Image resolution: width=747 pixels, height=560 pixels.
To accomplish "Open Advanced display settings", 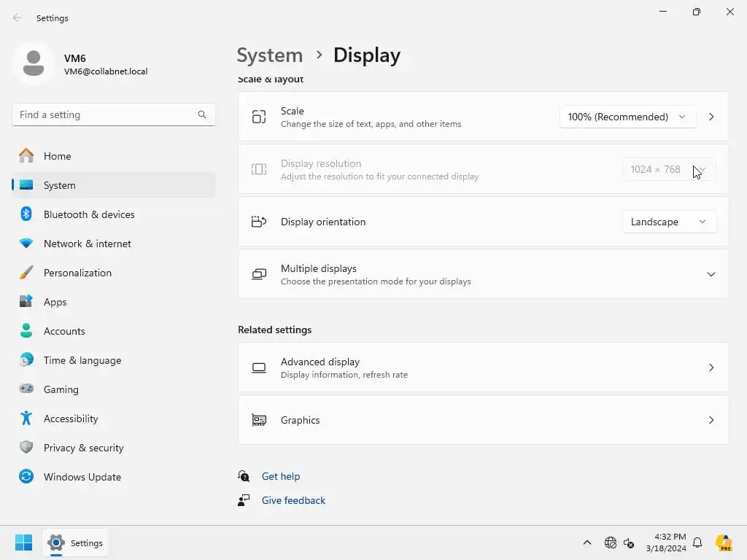I will coord(483,367).
